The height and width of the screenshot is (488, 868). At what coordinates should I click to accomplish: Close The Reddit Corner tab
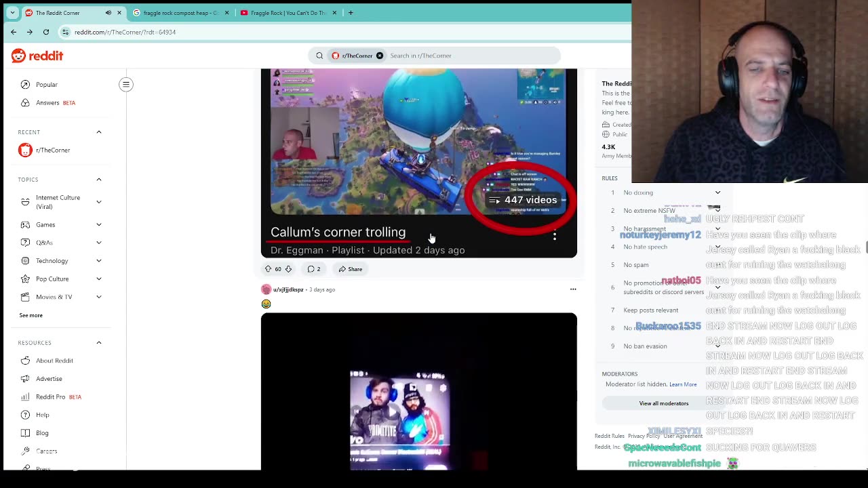coord(120,13)
